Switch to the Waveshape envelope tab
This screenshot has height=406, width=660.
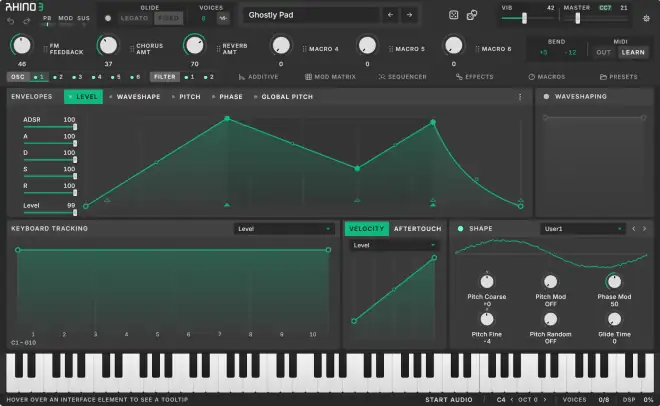coord(135,97)
